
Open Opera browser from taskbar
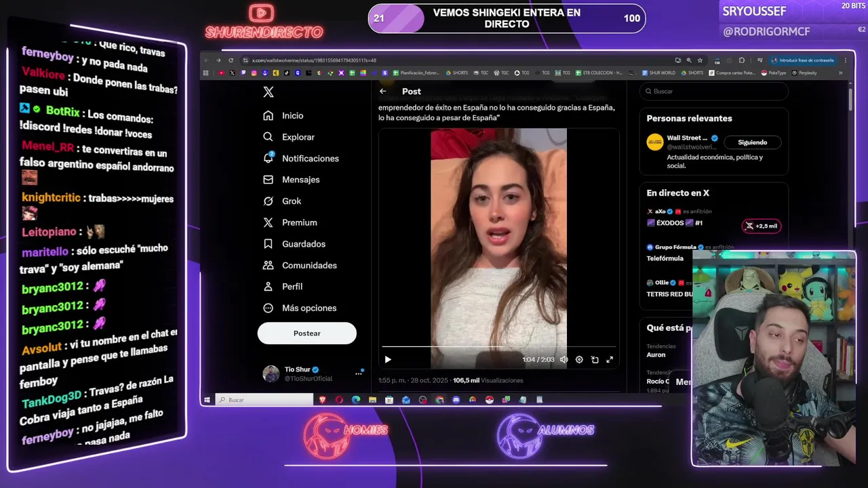339,400
